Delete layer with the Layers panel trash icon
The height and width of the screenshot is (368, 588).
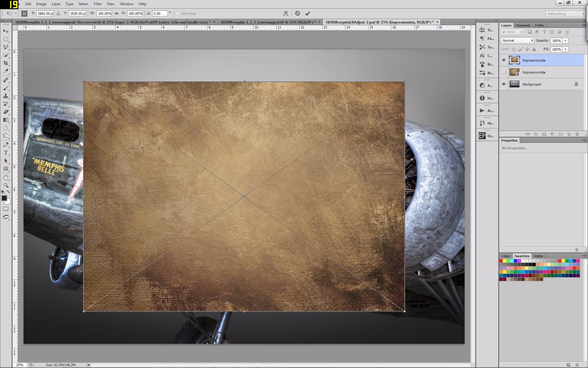pyautogui.click(x=577, y=134)
